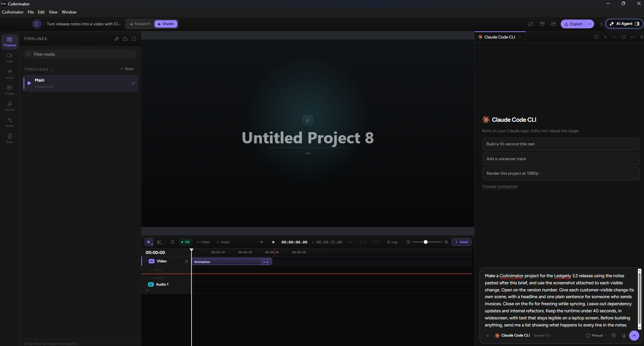The image size is (644, 346).
Task: Create a New timeline
Action: (x=127, y=69)
